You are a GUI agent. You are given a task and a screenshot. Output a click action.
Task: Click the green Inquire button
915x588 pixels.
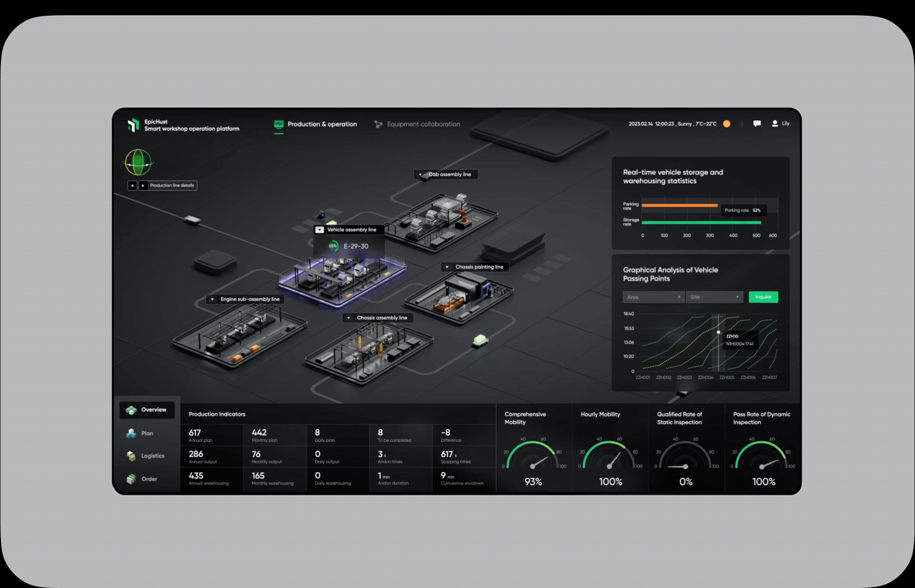(x=763, y=297)
